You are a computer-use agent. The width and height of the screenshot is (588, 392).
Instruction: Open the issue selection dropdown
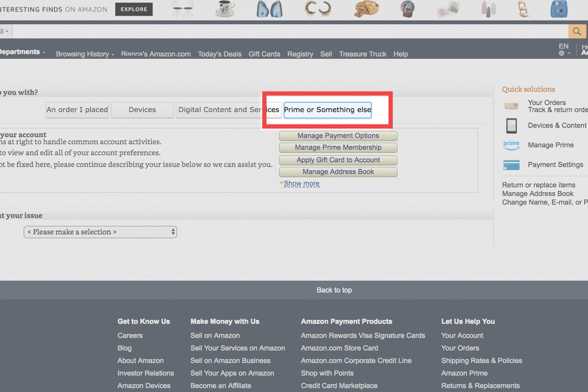100,232
